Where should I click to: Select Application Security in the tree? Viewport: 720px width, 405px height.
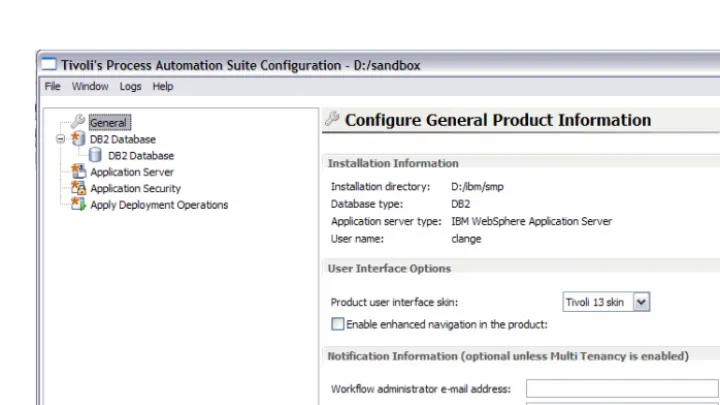135,188
